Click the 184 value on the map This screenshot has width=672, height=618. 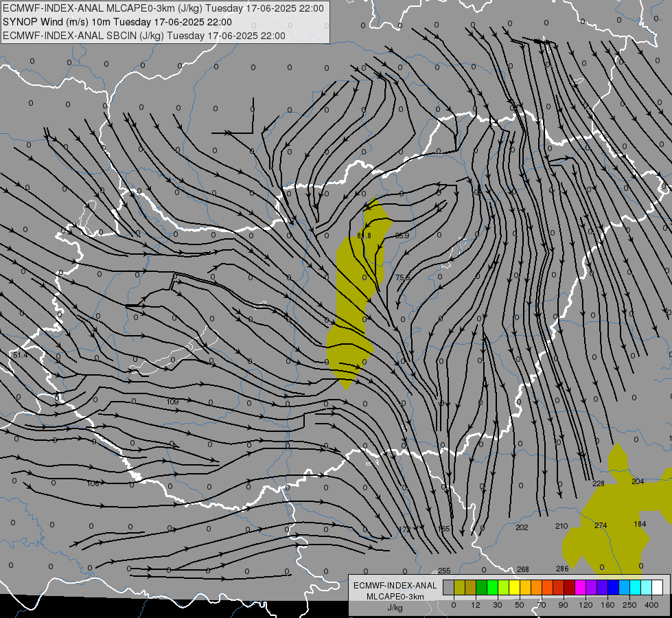pos(640,524)
